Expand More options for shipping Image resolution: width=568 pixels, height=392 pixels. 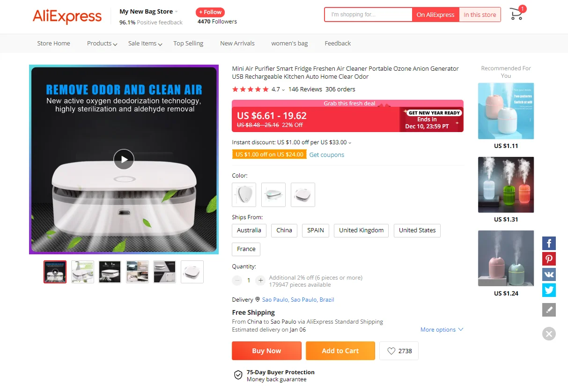coord(442,330)
